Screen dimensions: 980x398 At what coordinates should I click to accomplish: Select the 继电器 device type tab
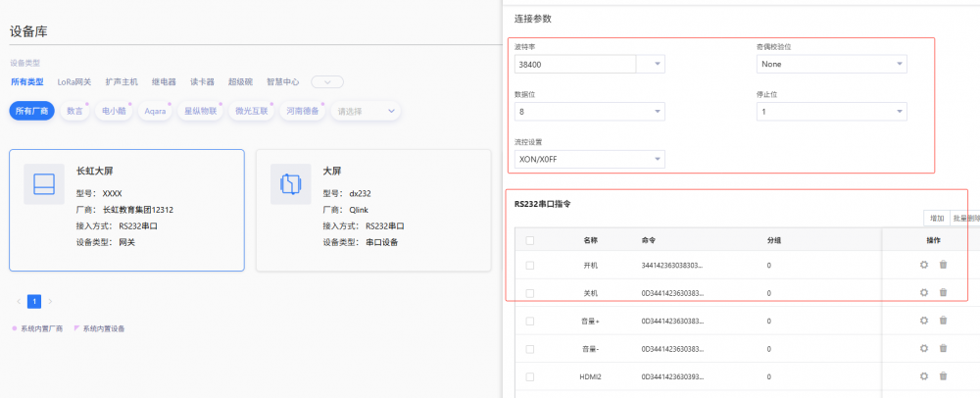click(162, 81)
